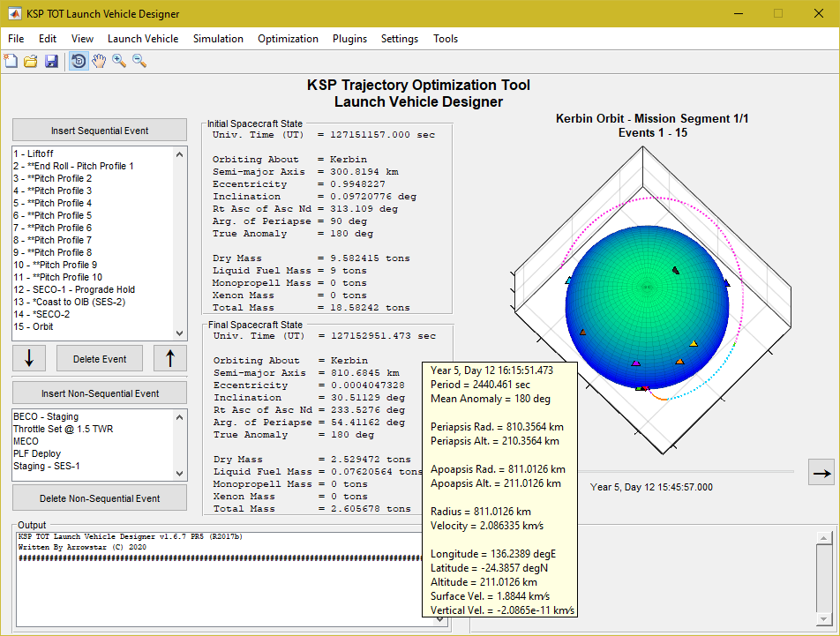Viewport: 840px width, 636px height.
Task: Select event 5 - Pitch Profile 4
Action: point(93,203)
